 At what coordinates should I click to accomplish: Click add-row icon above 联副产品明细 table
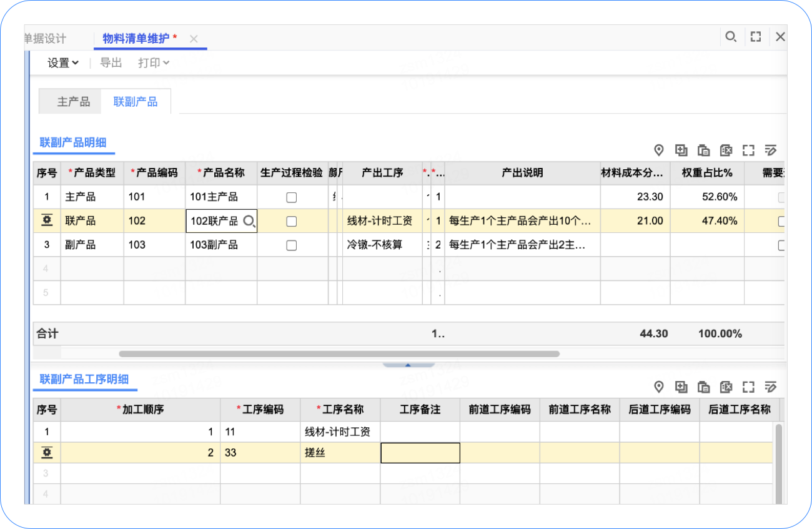681,150
